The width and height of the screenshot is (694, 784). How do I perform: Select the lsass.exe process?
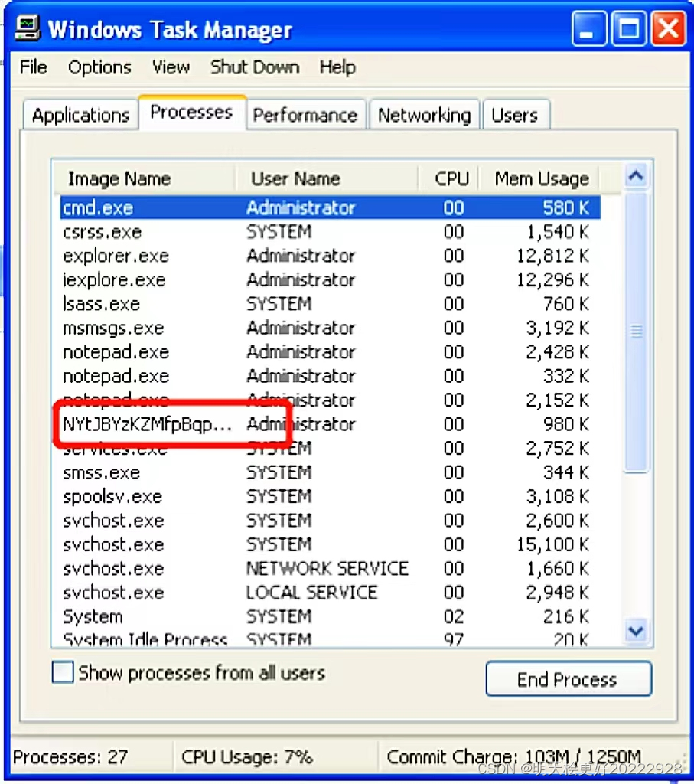331,303
